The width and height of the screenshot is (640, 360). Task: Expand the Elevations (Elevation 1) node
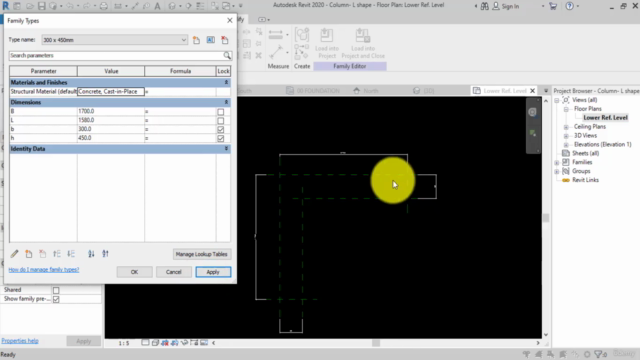[x=566, y=145]
